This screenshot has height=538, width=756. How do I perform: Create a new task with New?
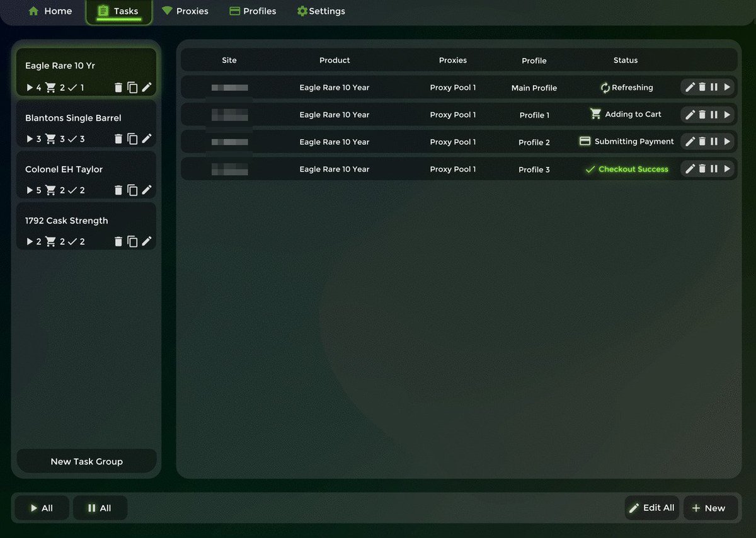coord(710,508)
